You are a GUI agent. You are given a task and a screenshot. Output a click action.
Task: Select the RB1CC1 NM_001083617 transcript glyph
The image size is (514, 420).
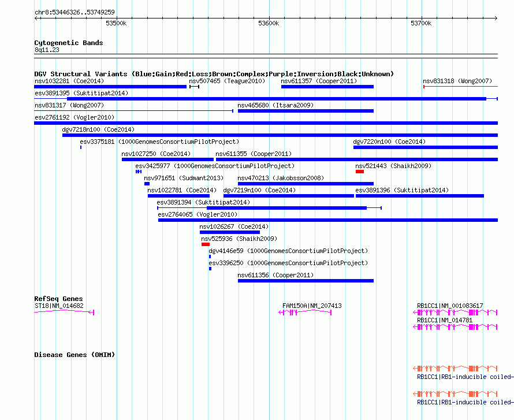(x=455, y=313)
